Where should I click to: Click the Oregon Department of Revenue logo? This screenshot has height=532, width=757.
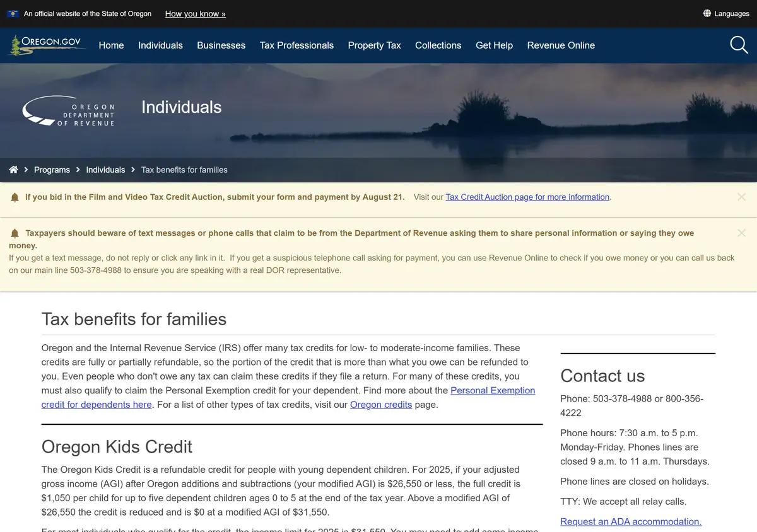68,111
